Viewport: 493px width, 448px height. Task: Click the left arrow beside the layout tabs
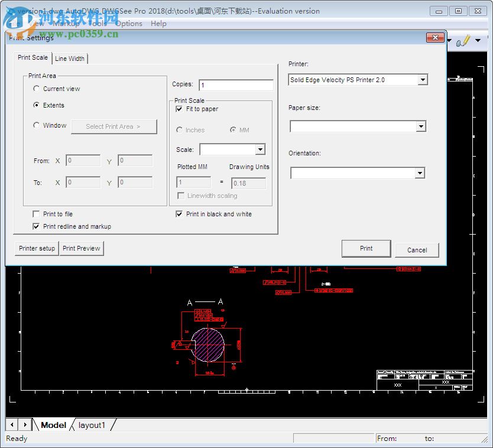(11, 424)
